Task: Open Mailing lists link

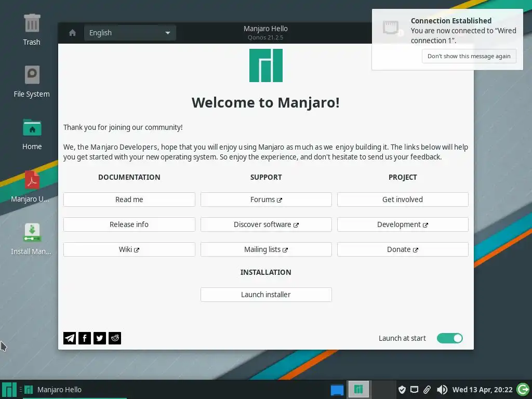Action: (x=266, y=249)
